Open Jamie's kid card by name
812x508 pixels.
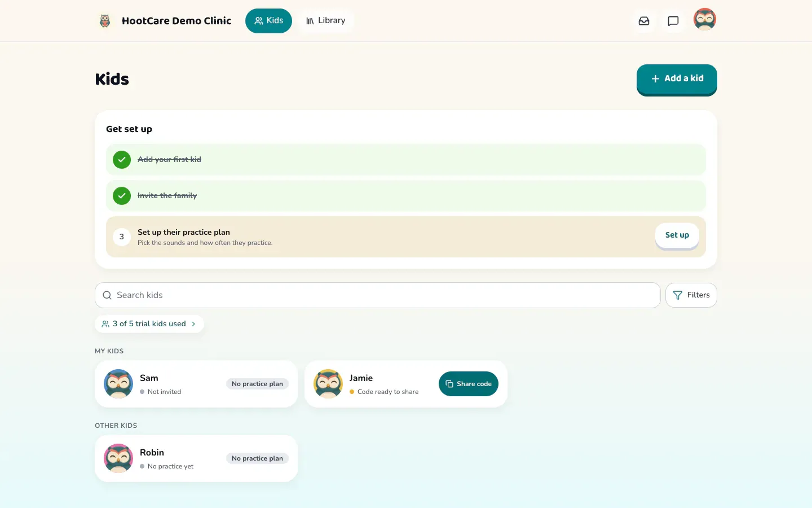click(x=361, y=378)
